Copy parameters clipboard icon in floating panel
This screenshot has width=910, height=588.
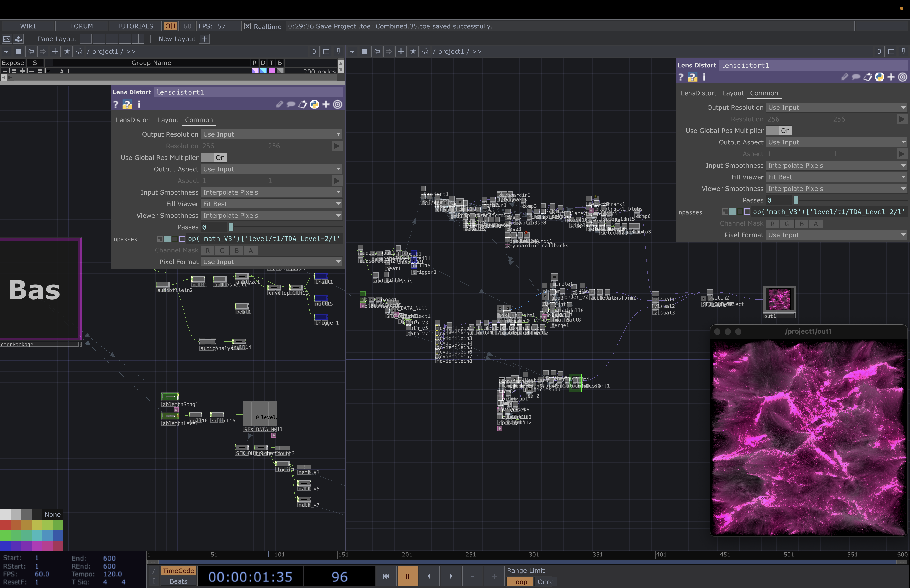pos(303,104)
